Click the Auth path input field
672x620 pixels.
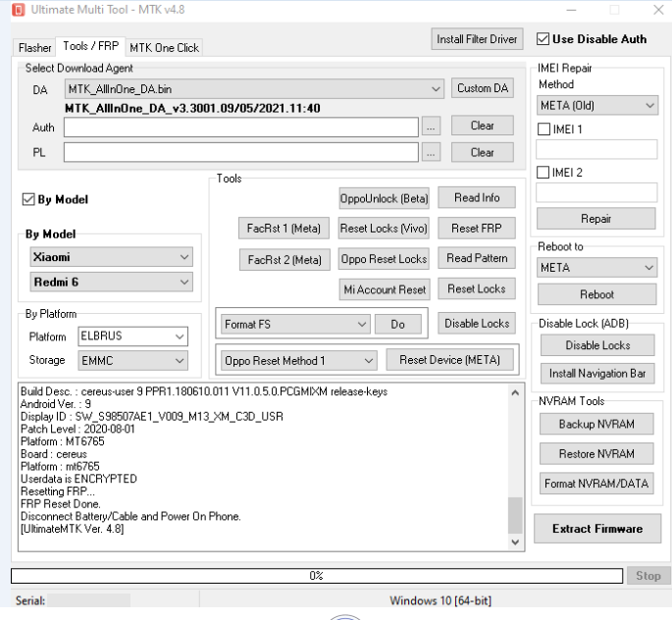[241, 128]
